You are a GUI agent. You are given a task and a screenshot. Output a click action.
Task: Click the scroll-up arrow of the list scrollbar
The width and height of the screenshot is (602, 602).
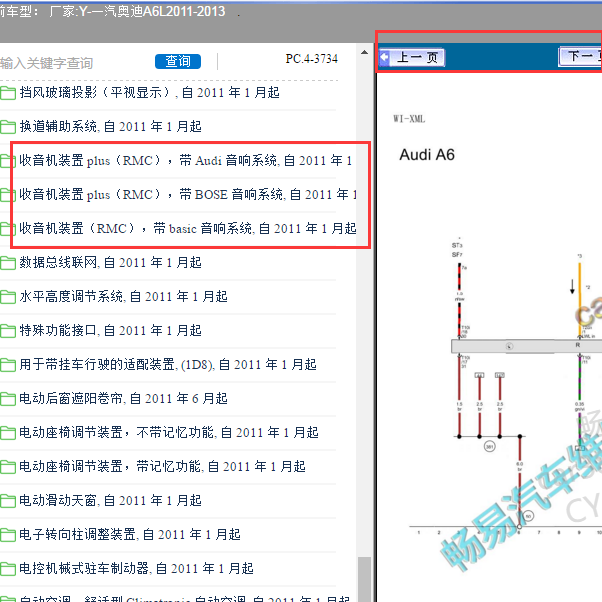click(x=364, y=53)
